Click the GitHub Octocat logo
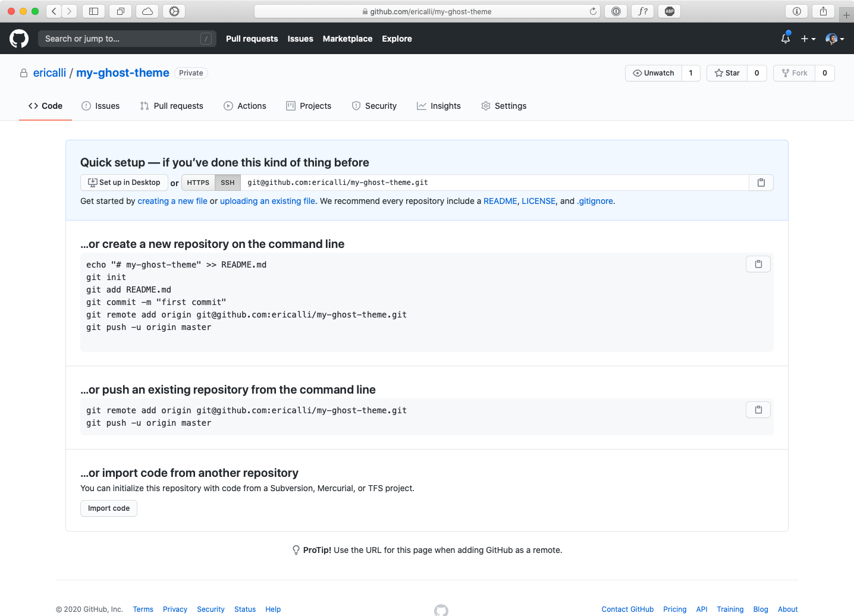Image resolution: width=854 pixels, height=616 pixels. pos(19,39)
